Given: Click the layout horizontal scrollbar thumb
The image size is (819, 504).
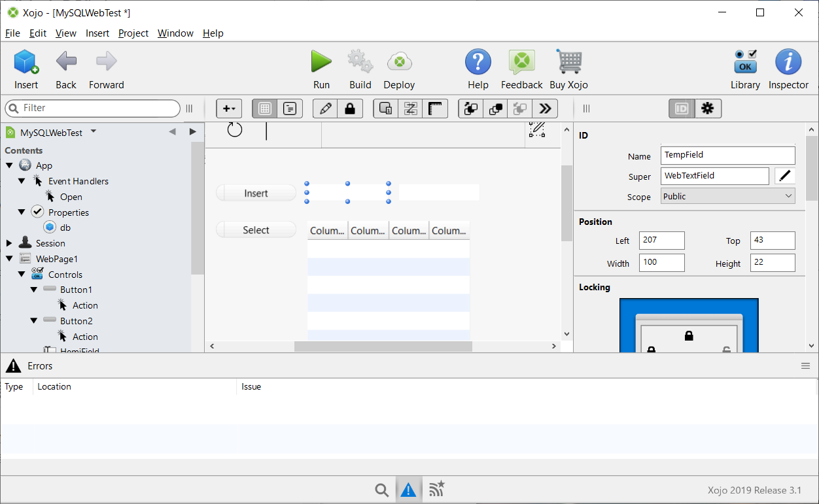Looking at the screenshot, I should [383, 346].
